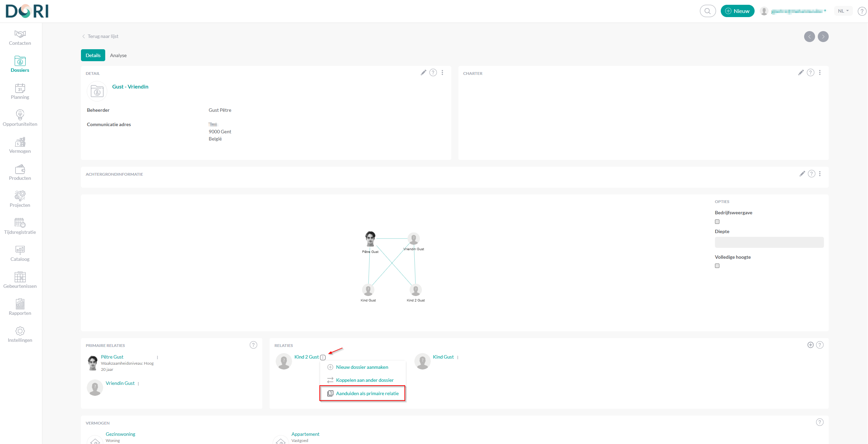Expand options menu next to Kind Gust

tap(458, 357)
